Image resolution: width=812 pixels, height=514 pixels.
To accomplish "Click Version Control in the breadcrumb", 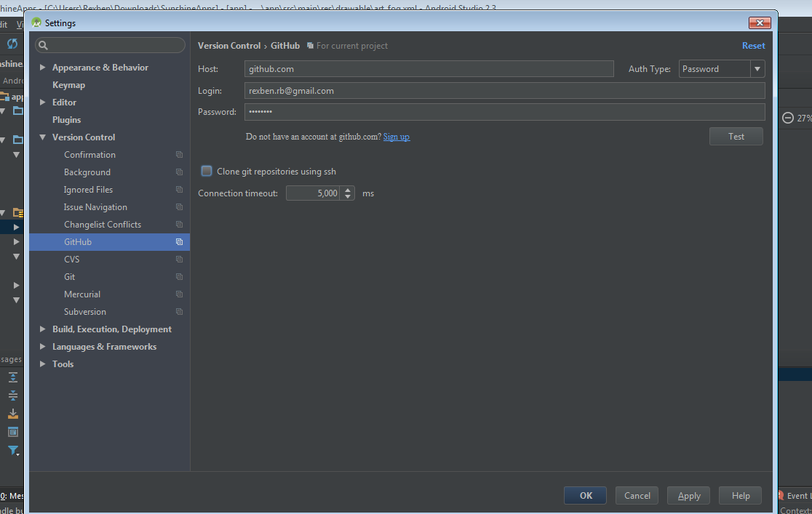I will click(229, 46).
